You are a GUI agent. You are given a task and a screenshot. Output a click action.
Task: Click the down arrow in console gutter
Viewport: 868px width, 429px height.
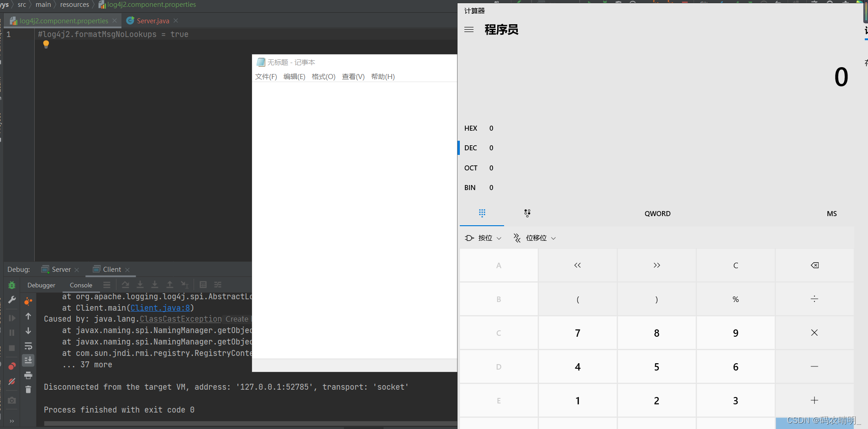click(x=28, y=331)
